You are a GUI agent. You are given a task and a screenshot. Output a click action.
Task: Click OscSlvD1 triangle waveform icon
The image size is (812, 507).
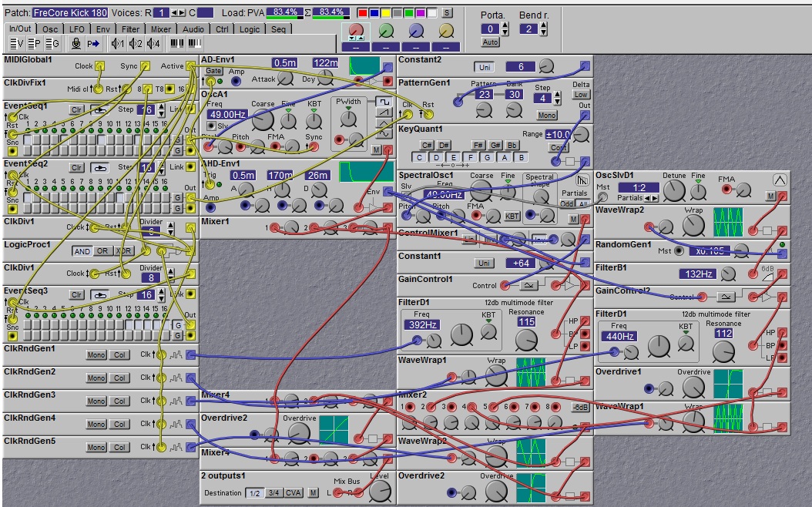pyautogui.click(x=780, y=180)
